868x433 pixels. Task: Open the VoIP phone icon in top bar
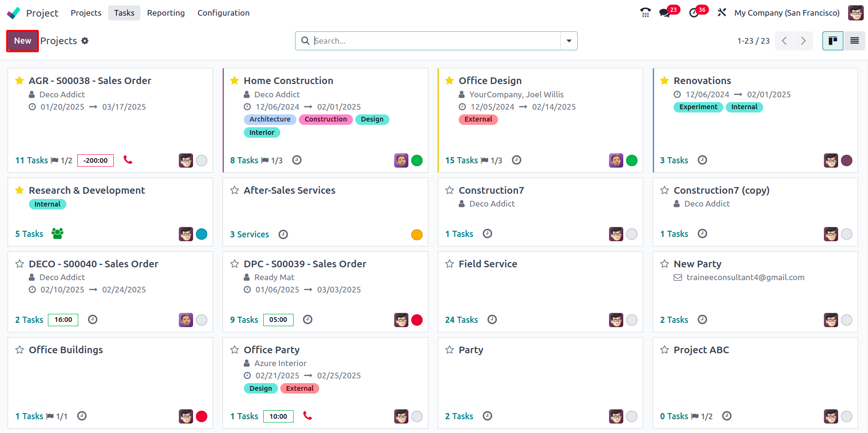pos(645,13)
